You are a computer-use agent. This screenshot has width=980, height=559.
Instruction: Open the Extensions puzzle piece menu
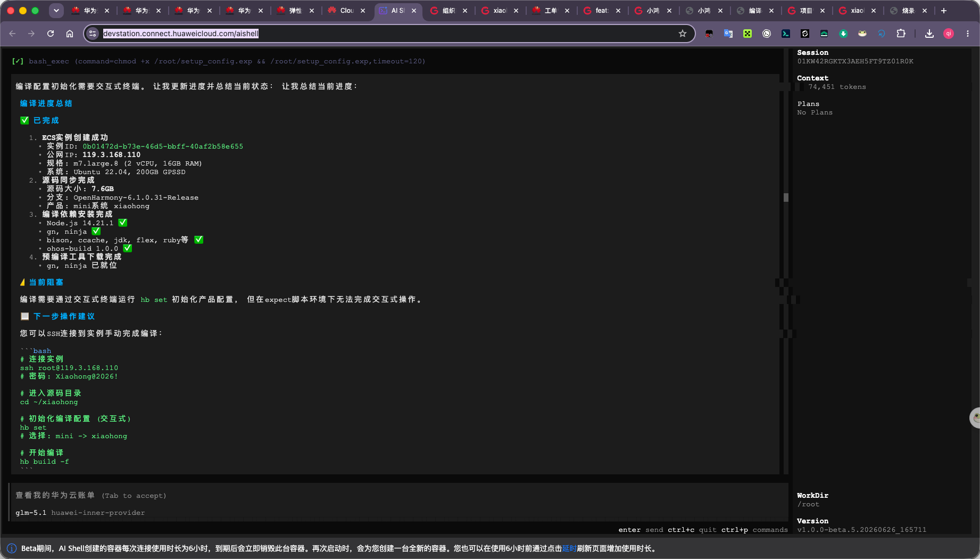pyautogui.click(x=901, y=34)
